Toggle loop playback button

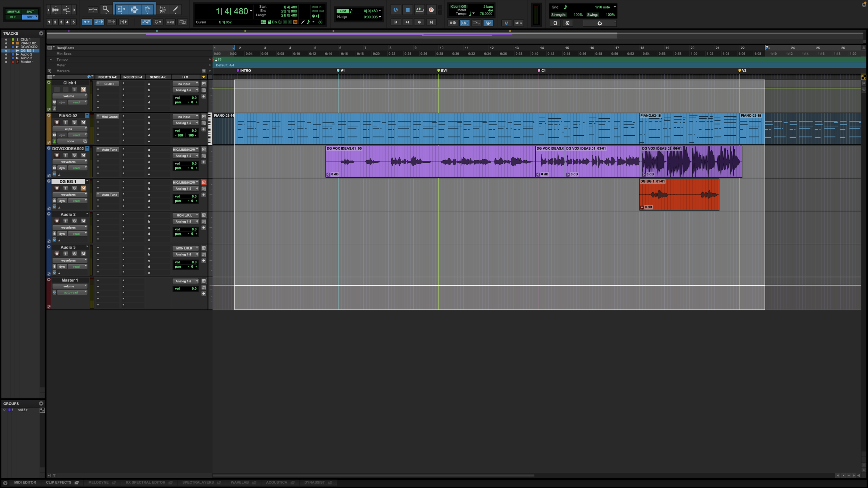[x=419, y=10]
